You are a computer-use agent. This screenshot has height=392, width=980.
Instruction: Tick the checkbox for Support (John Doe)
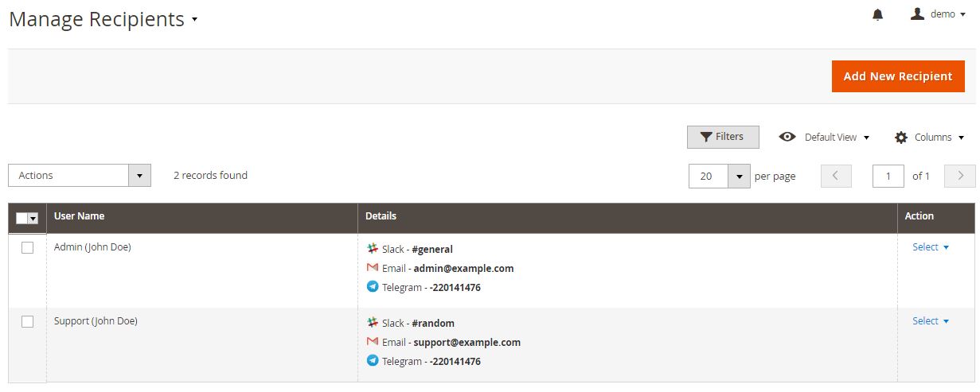coord(27,322)
